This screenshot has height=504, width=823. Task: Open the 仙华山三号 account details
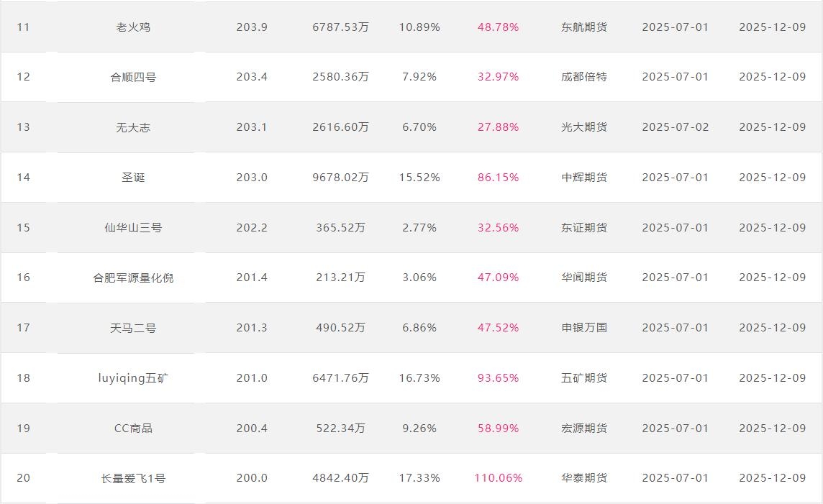[133, 228]
